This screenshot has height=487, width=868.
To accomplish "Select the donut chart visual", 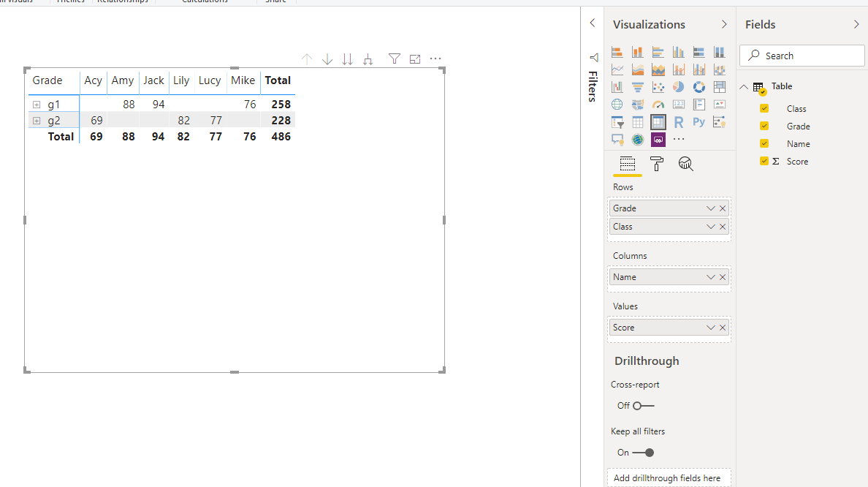I will (x=699, y=87).
